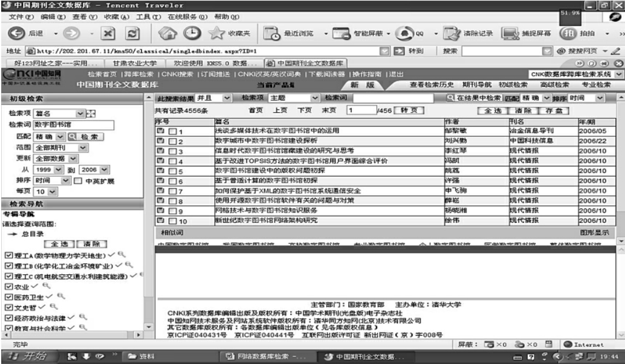The width and height of the screenshot is (625, 364).
Task: Click the QQ toolbar icon
Action: 405,34
